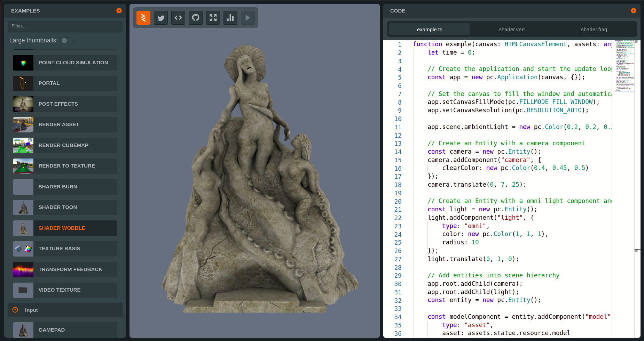
Task: Enter fullscreen mode for the viewport
Action: click(213, 17)
